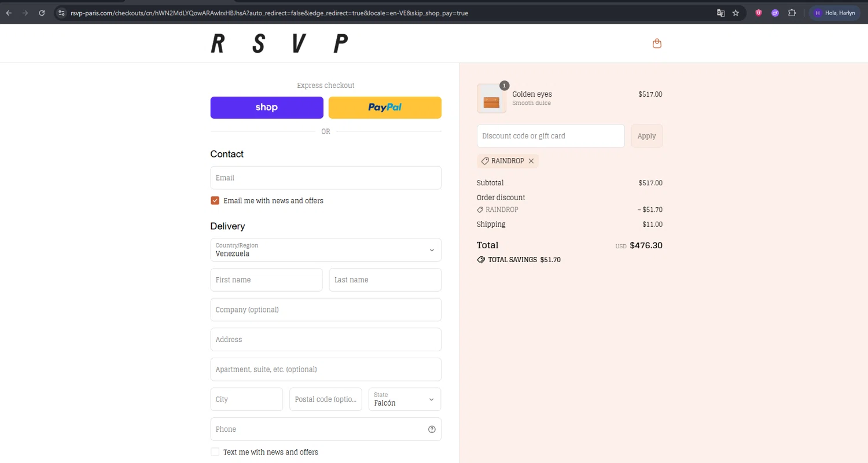868x463 pixels.
Task: Uncheck Email me with news and offers
Action: coord(215,201)
